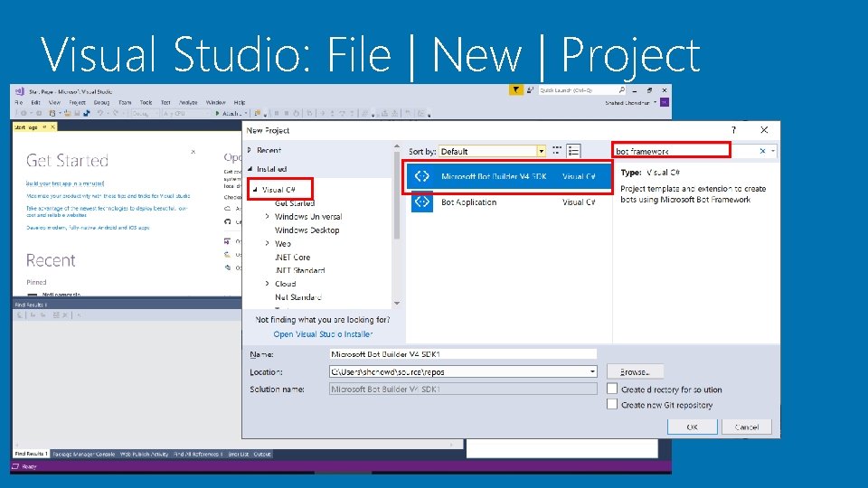Select Get Started under Visual C#
This screenshot has height=488, width=868.
[295, 203]
